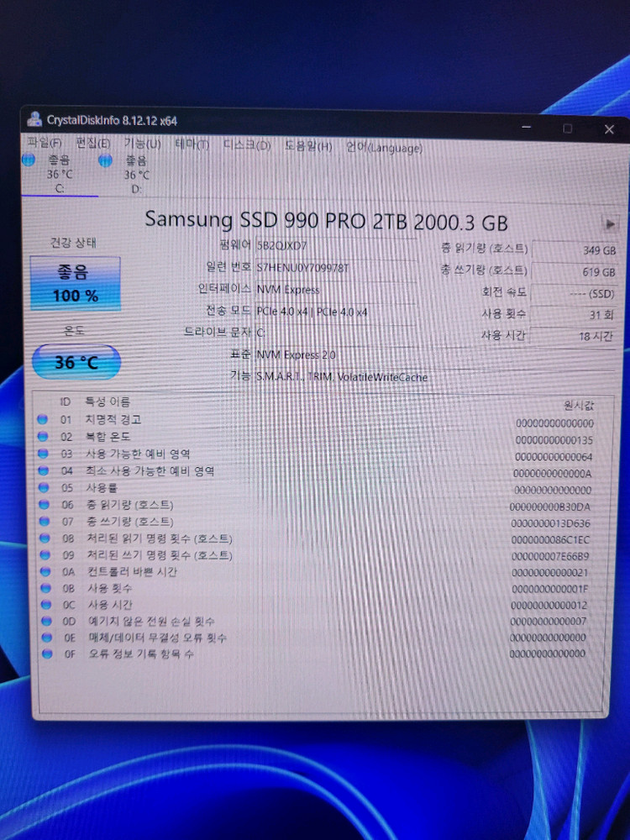
Task: Open the 테마(T) menu
Action: 192,144
